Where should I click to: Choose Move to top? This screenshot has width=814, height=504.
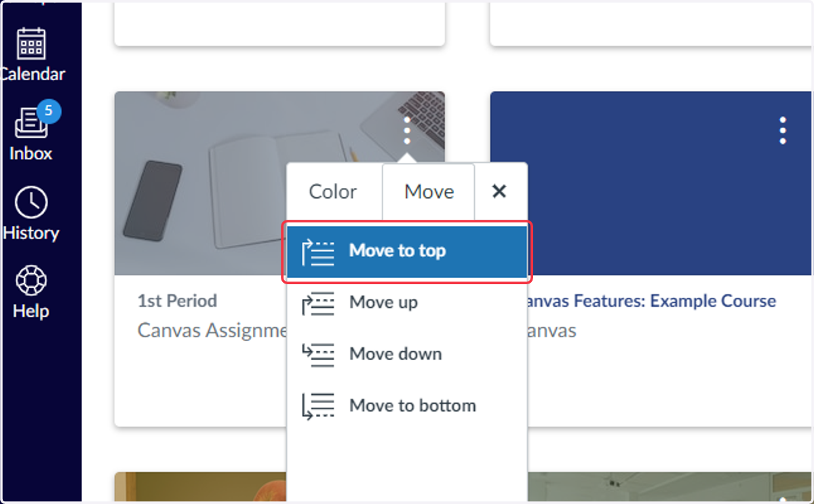click(x=407, y=252)
